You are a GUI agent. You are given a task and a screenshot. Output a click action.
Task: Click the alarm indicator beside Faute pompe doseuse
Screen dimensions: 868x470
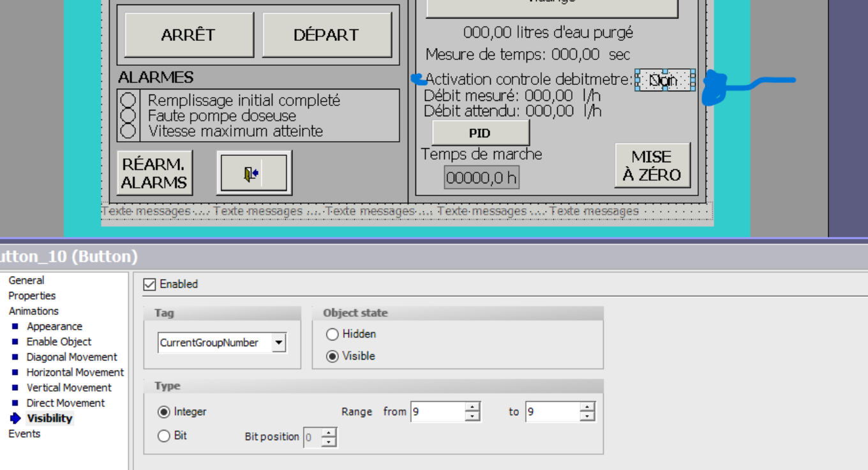pos(129,116)
